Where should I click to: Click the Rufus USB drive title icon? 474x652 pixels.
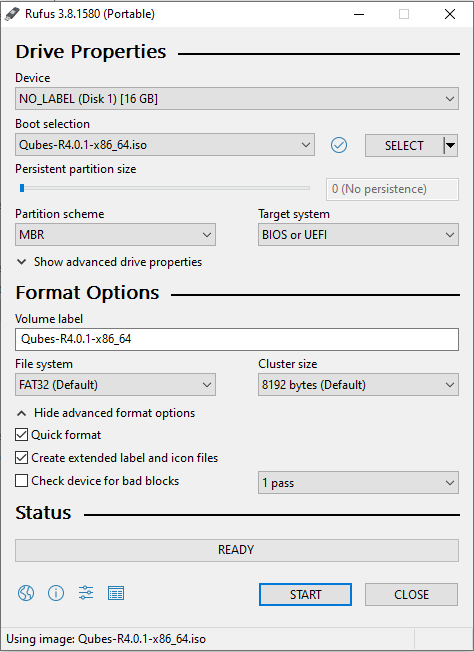pos(12,14)
